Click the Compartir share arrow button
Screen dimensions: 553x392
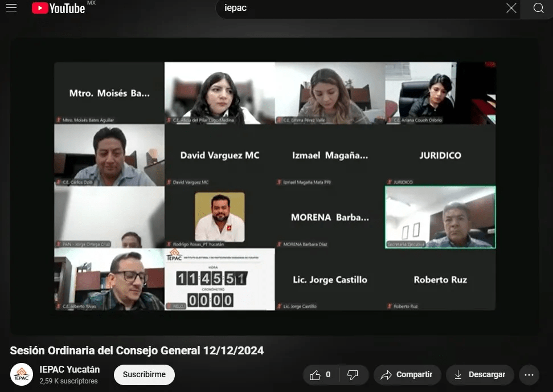[x=407, y=374]
